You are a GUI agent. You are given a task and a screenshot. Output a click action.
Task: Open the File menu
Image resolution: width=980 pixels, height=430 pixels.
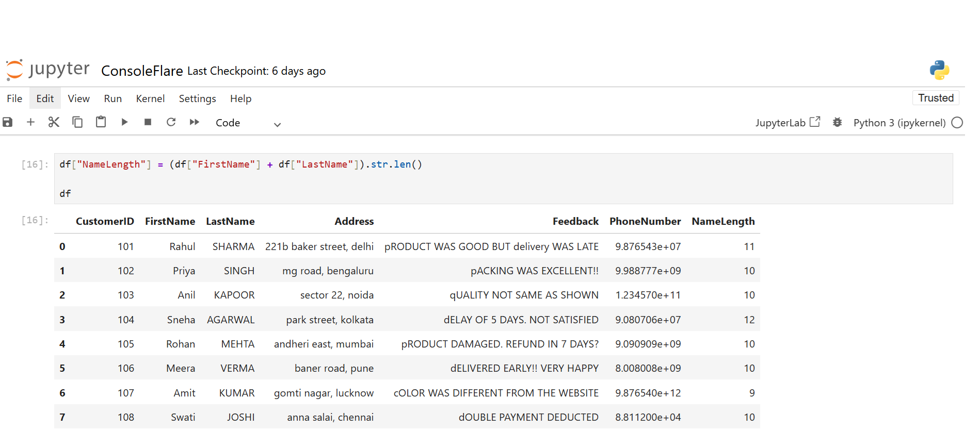pos(14,98)
